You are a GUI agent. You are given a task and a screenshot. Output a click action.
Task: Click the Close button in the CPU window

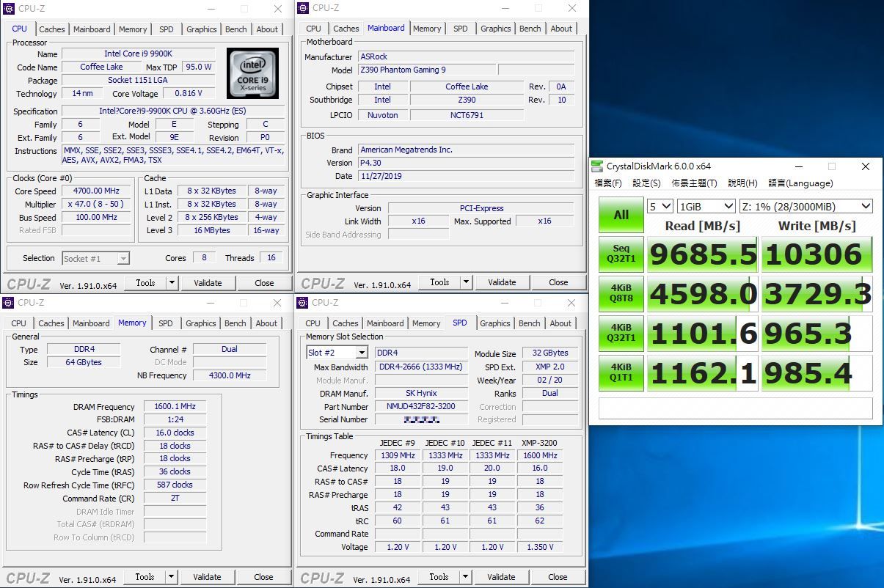(264, 282)
